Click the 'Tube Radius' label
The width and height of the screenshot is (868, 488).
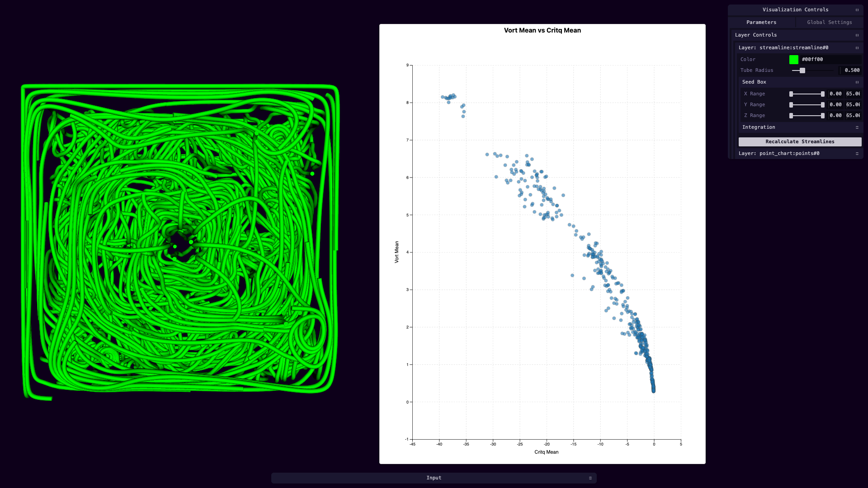(x=757, y=70)
